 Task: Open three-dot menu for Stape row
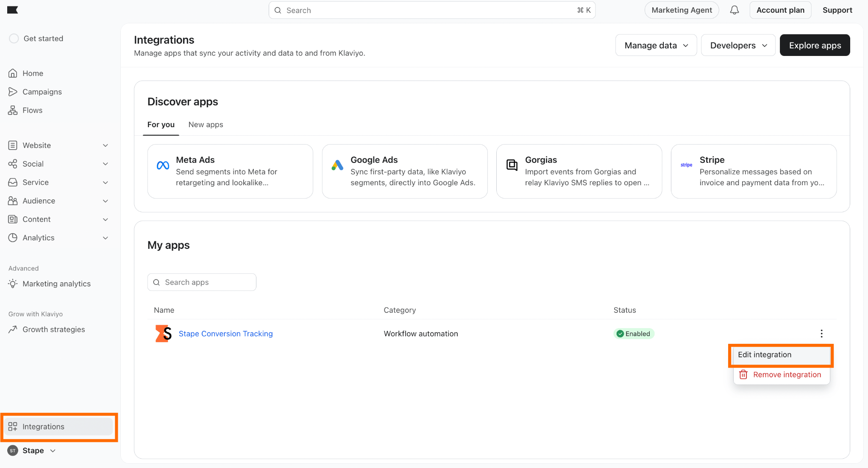821,334
